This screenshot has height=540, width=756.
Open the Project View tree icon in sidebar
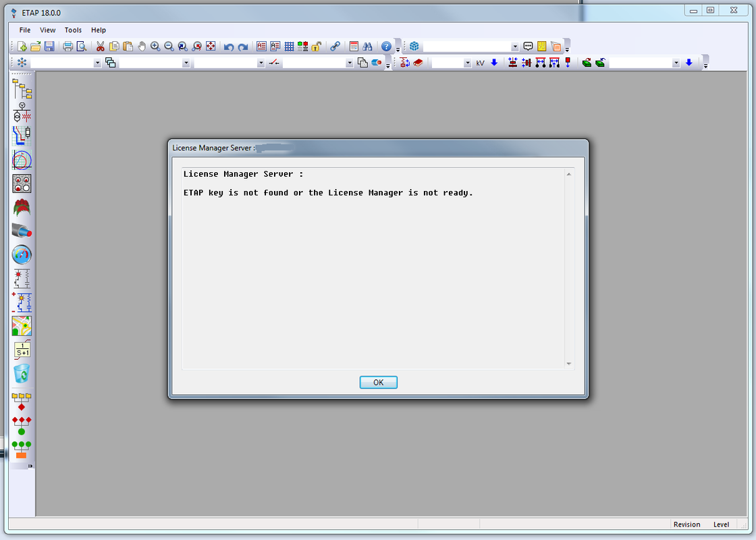click(22, 89)
